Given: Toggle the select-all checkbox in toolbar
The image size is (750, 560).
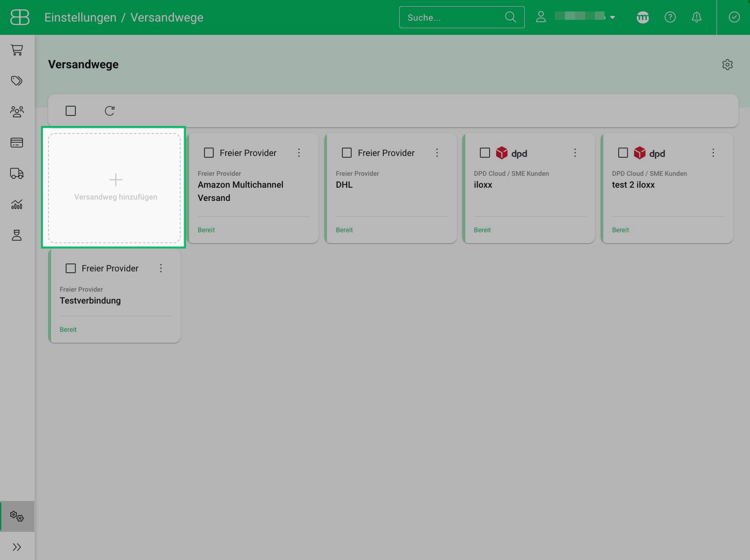Looking at the screenshot, I should pos(71,111).
